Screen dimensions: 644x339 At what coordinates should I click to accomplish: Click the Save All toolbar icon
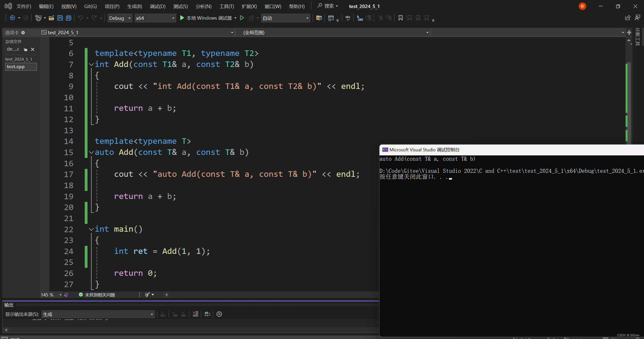69,18
